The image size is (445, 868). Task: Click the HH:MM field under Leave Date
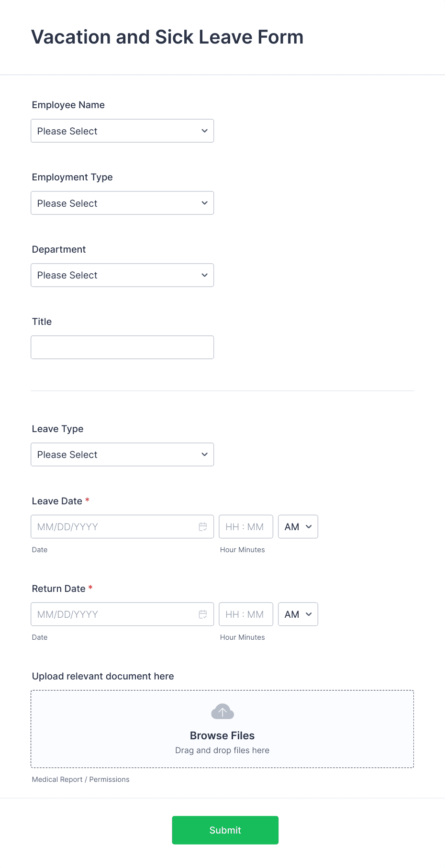[245, 526]
